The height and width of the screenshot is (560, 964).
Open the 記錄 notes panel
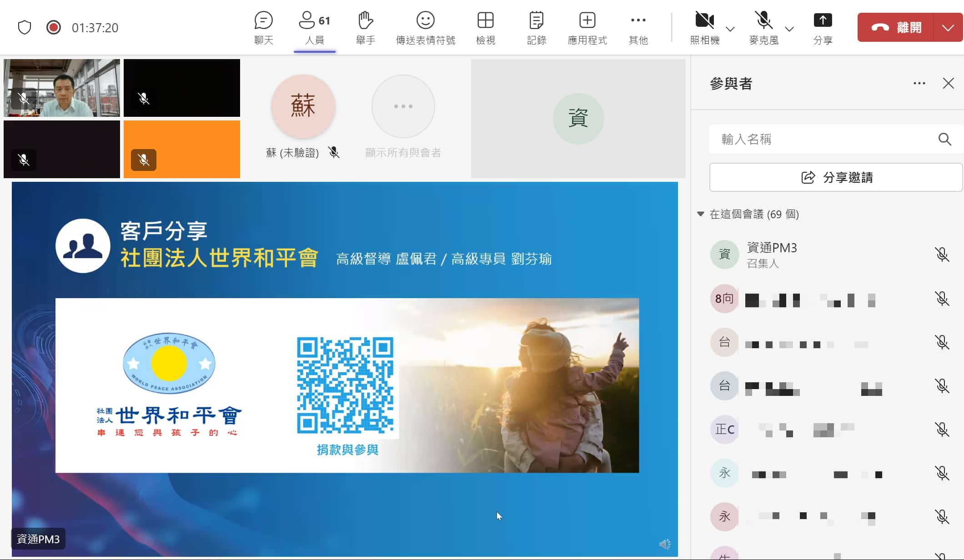536,28
